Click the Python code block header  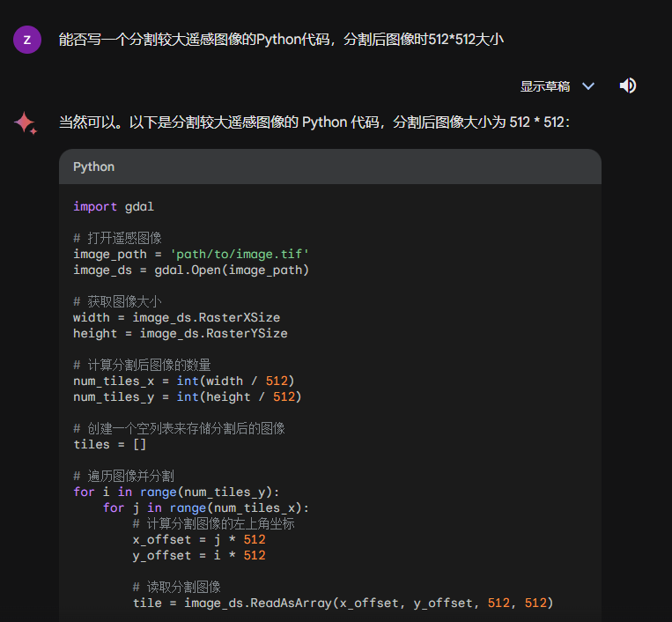click(329, 167)
